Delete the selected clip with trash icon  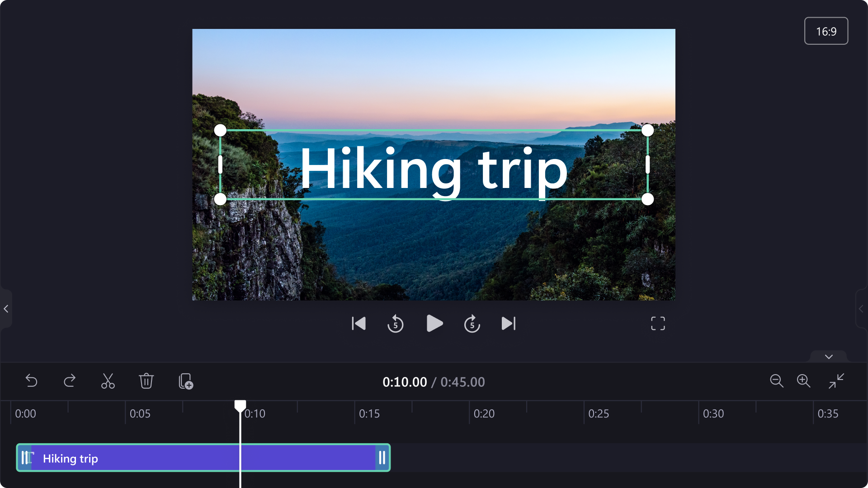click(146, 381)
